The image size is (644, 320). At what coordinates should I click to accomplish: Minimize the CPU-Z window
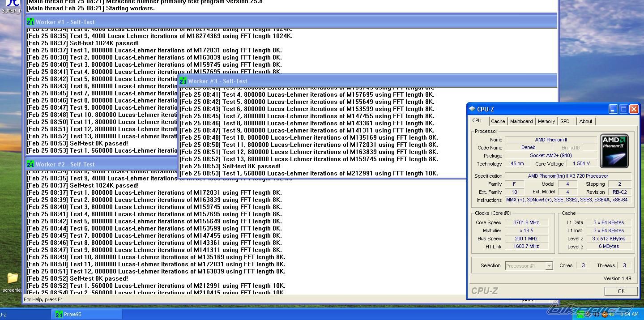(613, 109)
